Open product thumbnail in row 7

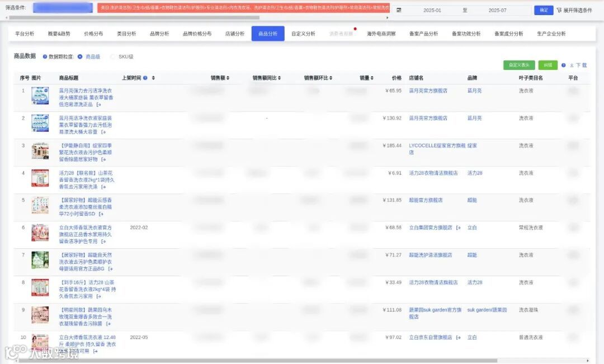[x=40, y=260]
